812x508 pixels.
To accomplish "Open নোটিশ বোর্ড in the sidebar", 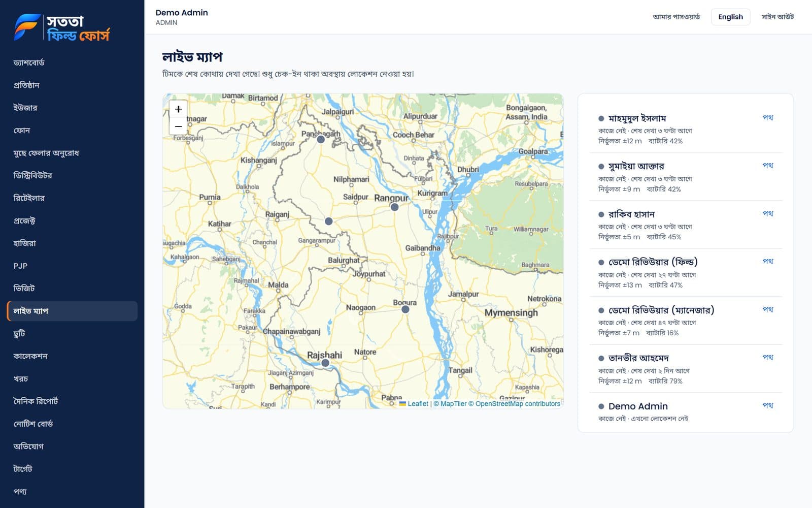I will click(x=72, y=424).
